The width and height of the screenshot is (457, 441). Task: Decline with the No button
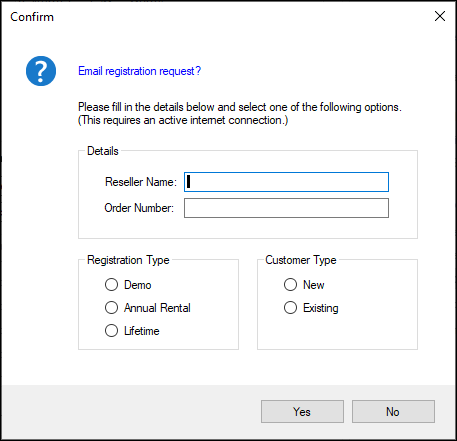pos(393,412)
